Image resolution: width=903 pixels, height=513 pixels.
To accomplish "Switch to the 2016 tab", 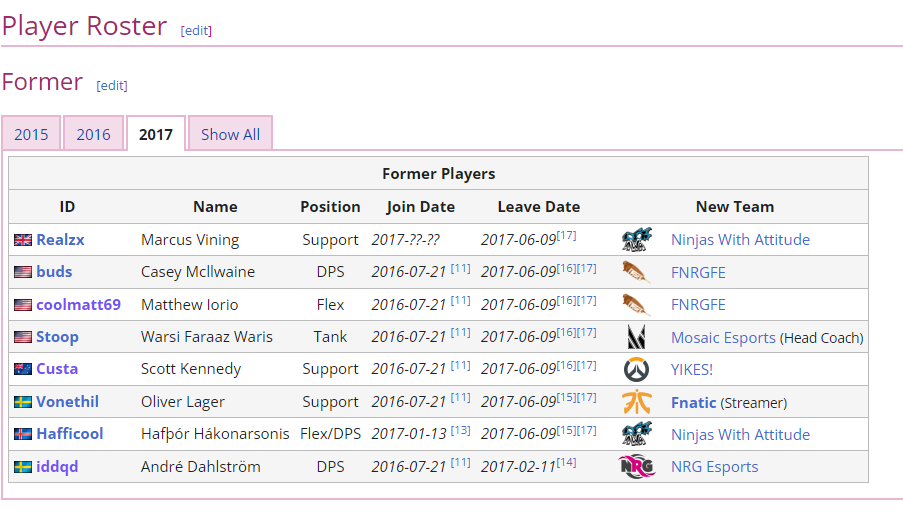I will tap(93, 134).
